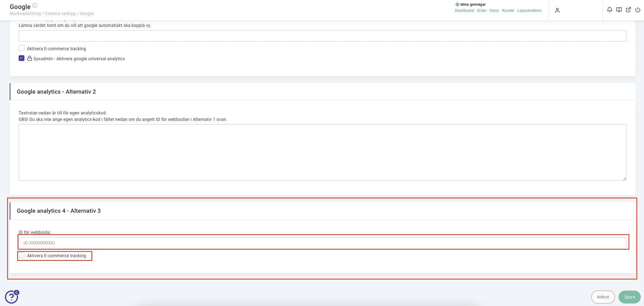Viewport: 644px width, 306px height.
Task: Click inside the custom analytics code textarea
Action: pyautogui.click(x=323, y=152)
